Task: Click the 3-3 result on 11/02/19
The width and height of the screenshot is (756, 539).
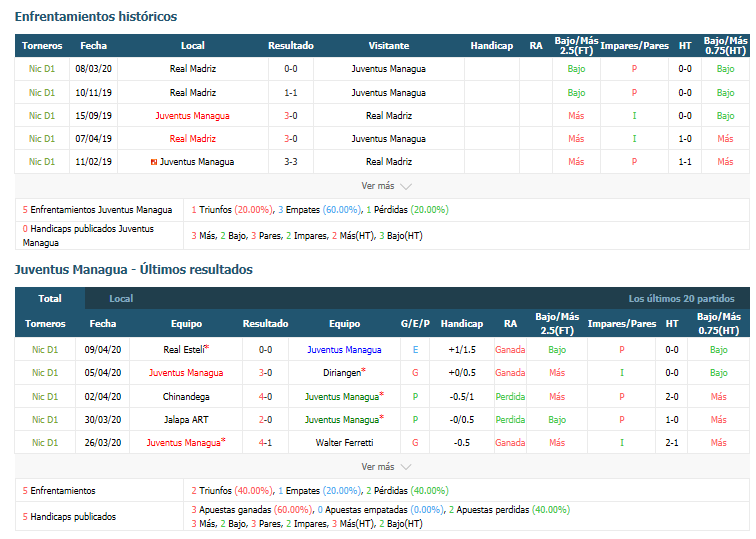Action: 291,162
